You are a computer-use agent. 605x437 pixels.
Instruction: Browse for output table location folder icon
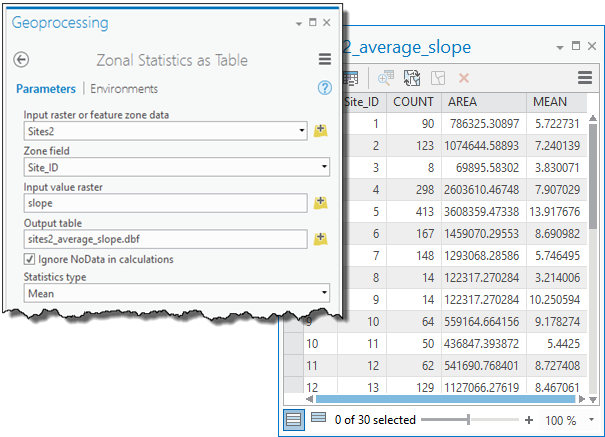pos(320,239)
